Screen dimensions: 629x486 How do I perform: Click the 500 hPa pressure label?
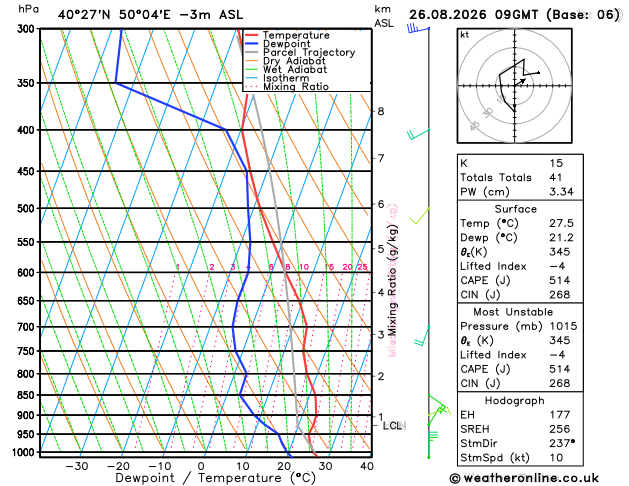tap(28, 209)
